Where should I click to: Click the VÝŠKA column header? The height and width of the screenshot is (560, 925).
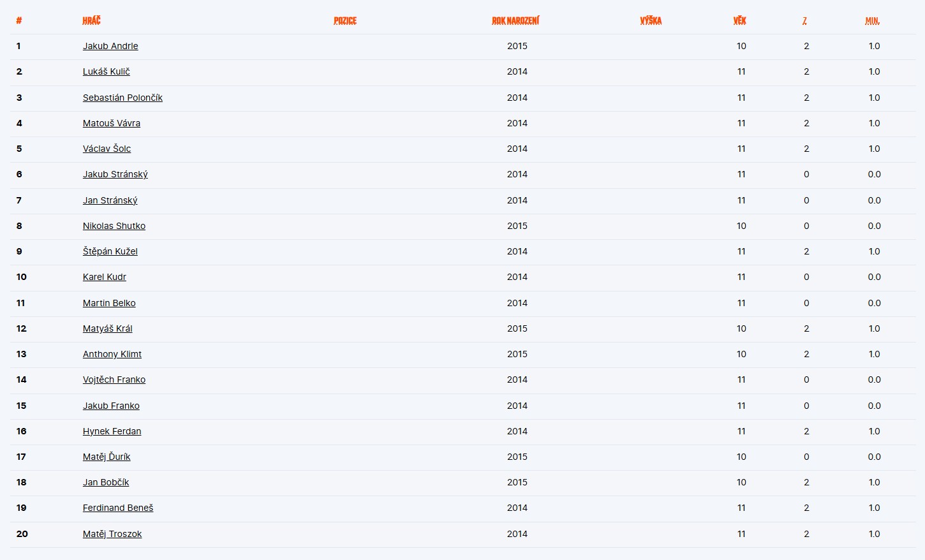pos(651,20)
